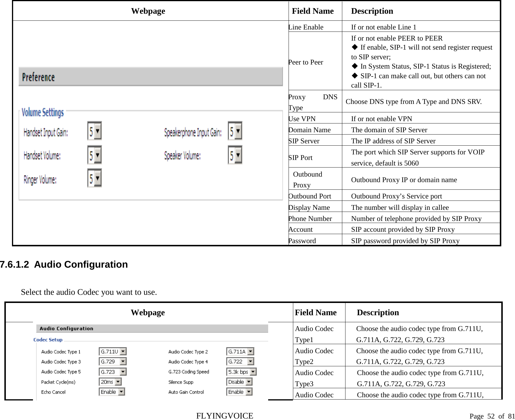Viewport: 515px width, 420px height.
Task: Open the Speakerphone Input Gain dropdown
Action: coord(235,131)
